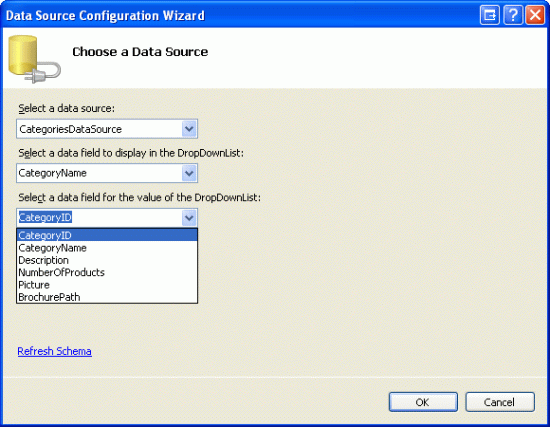The image size is (550, 427).
Task: Click the Choose a Data Source heading
Action: coord(140,52)
